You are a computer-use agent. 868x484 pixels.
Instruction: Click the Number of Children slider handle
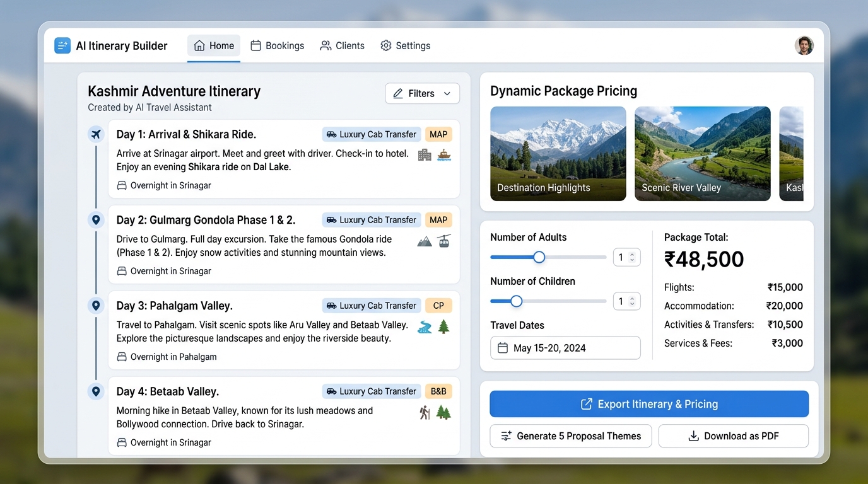pos(516,301)
